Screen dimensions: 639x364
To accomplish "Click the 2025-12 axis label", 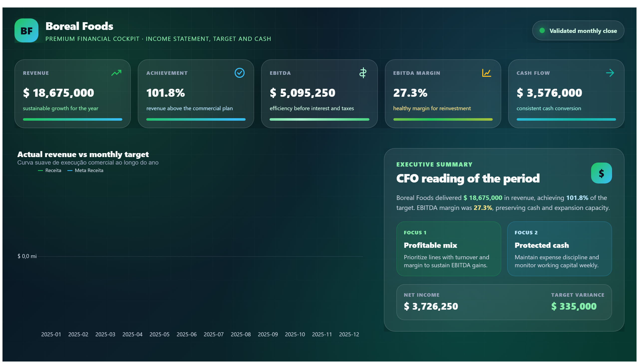I will pyautogui.click(x=349, y=334).
